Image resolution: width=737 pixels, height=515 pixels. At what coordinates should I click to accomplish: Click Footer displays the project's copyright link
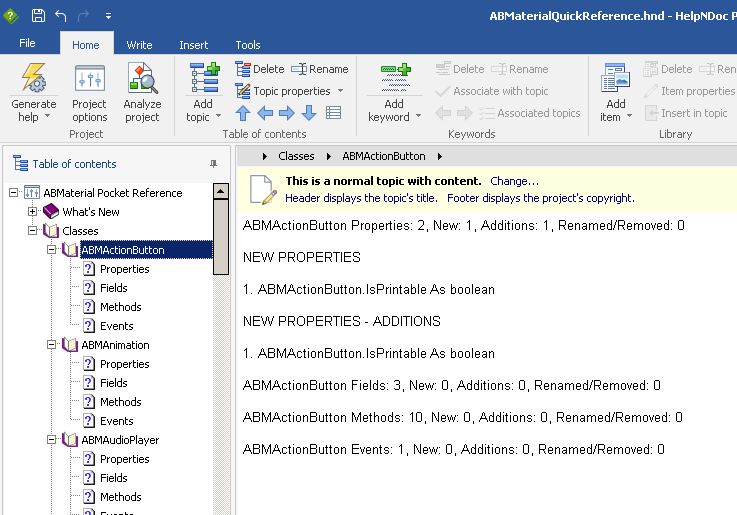click(x=541, y=198)
